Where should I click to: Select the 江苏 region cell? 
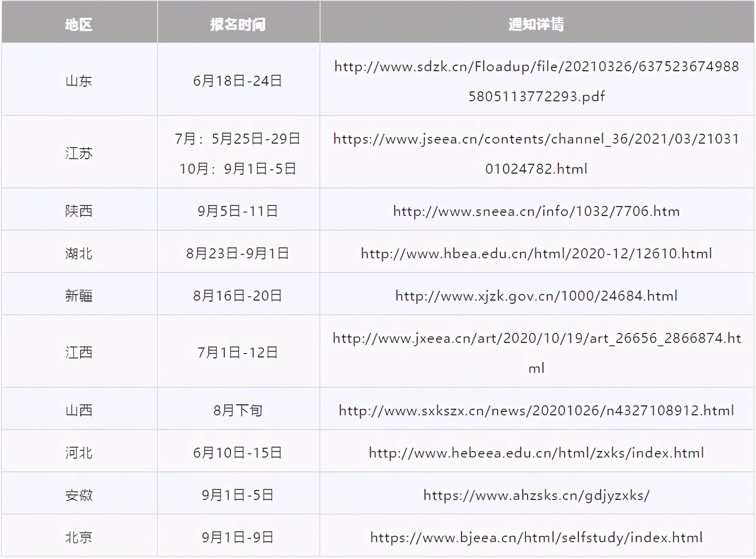point(79,153)
